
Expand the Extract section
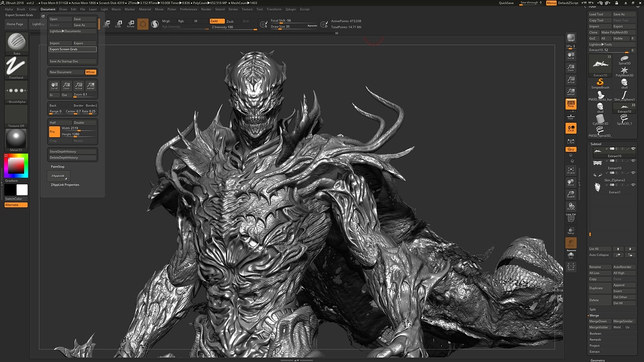pyautogui.click(x=595, y=352)
